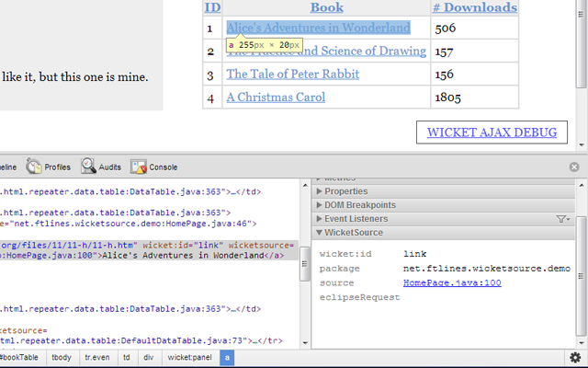Viewport: 588px width, 368px height.
Task: Sort the table by # Downloads column
Action: point(475,7)
